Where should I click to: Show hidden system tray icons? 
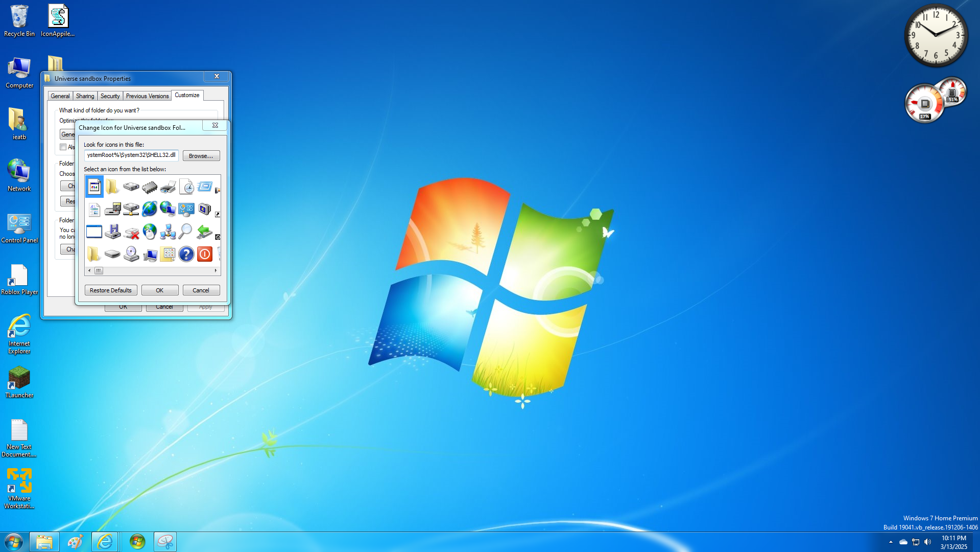[891, 542]
